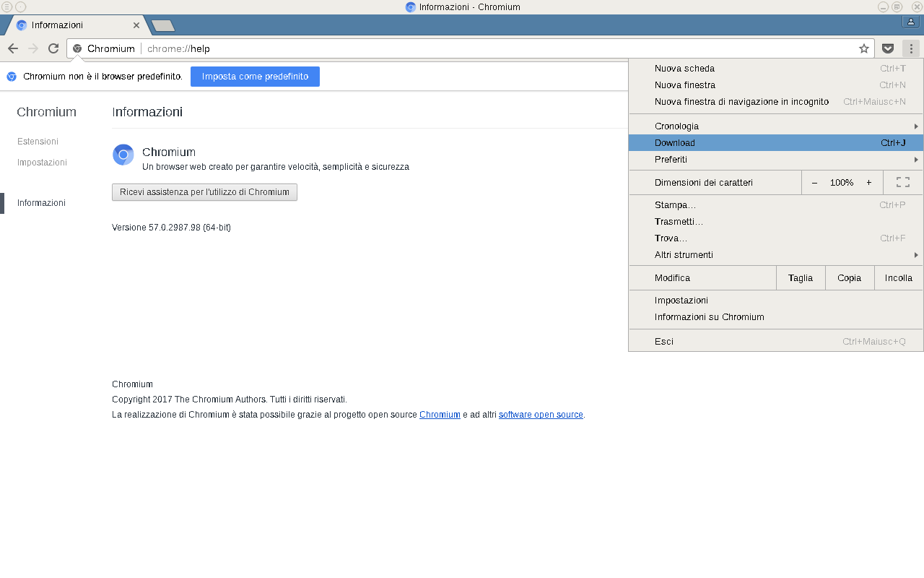Select Nuova finestra from the menu
924x578 pixels.
[776, 85]
